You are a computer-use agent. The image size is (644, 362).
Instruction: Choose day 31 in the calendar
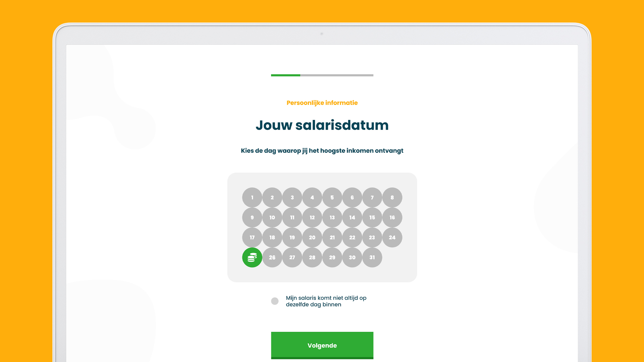tap(372, 257)
